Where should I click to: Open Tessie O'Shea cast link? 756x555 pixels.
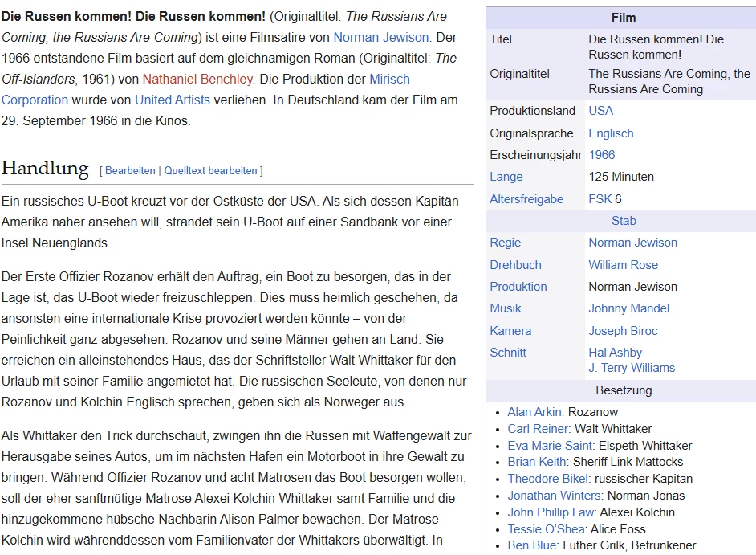click(x=547, y=530)
